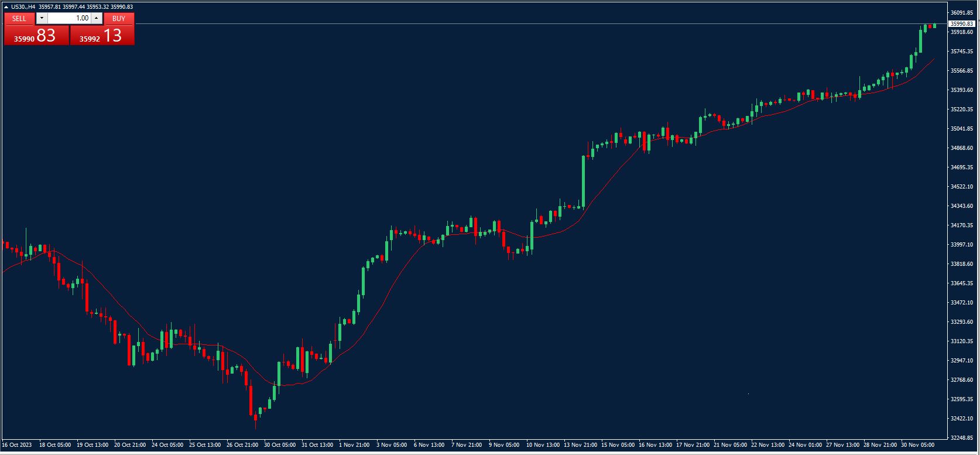Click the 36091.85 price scale label

(961, 12)
